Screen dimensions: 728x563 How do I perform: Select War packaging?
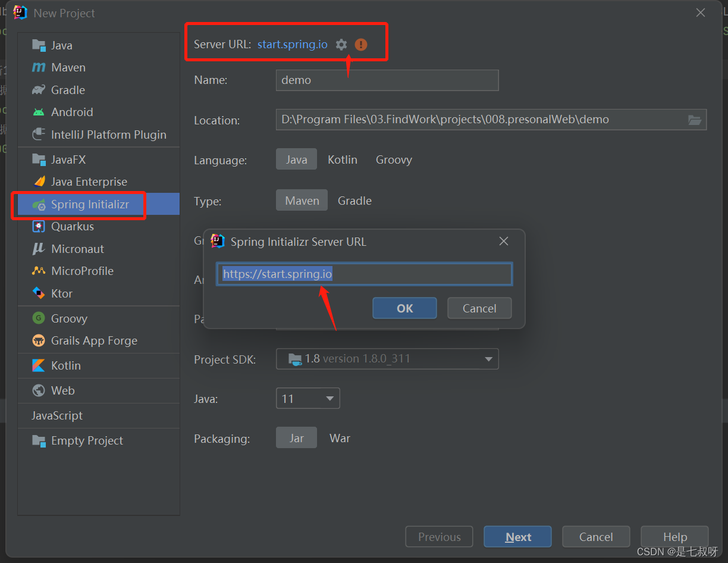point(340,438)
